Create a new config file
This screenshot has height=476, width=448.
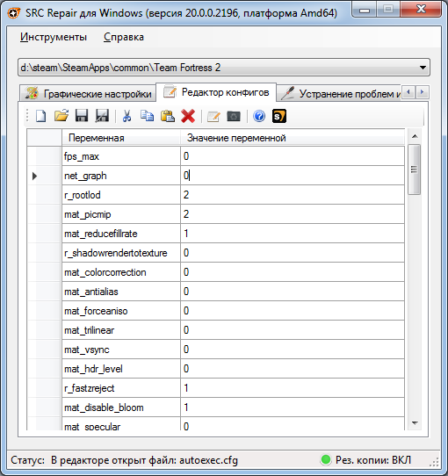click(x=40, y=116)
